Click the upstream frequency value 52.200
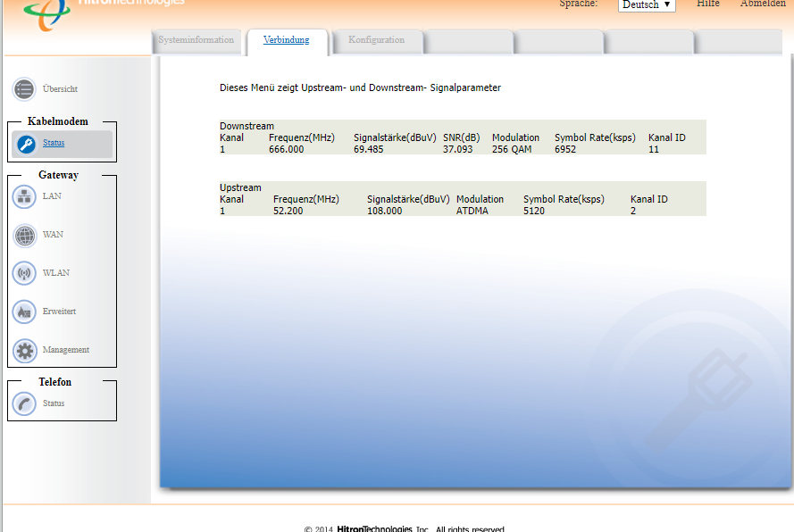This screenshot has width=794, height=532. pos(288,211)
